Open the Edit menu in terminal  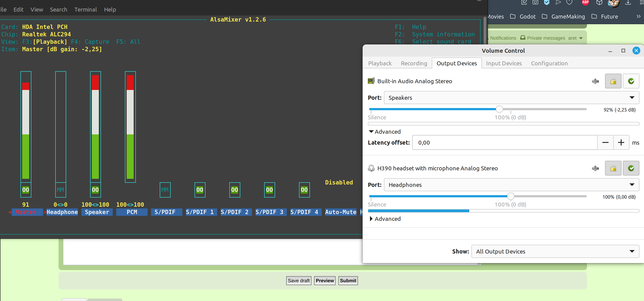coord(18,10)
